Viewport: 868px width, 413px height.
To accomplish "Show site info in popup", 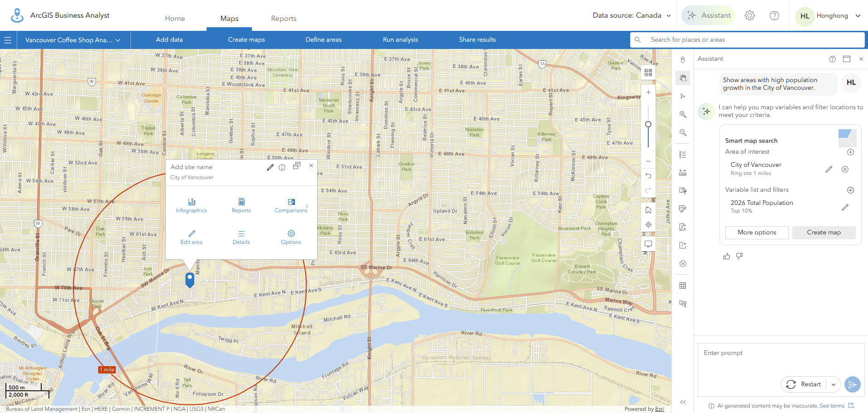I will click(282, 167).
